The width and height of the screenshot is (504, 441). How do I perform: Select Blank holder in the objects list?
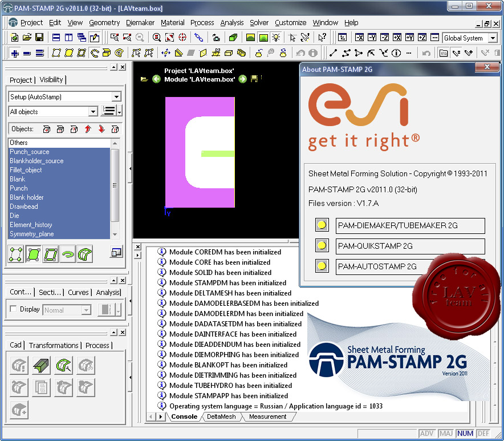[x=59, y=197]
